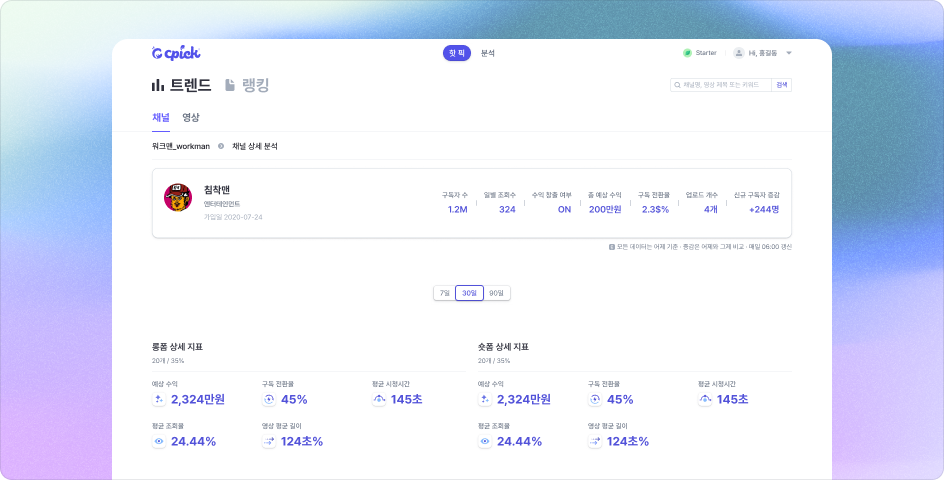Select the 90일 period option
The width and height of the screenshot is (944, 480).
pos(497,293)
